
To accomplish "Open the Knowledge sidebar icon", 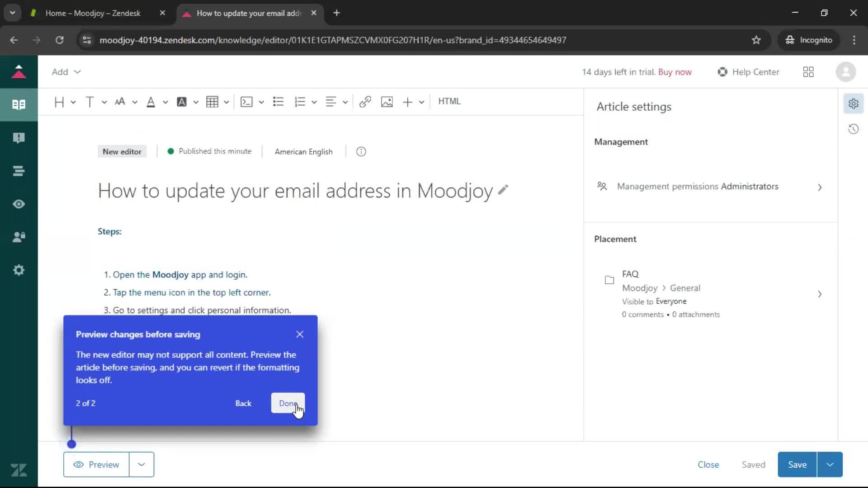I will pos(19,105).
